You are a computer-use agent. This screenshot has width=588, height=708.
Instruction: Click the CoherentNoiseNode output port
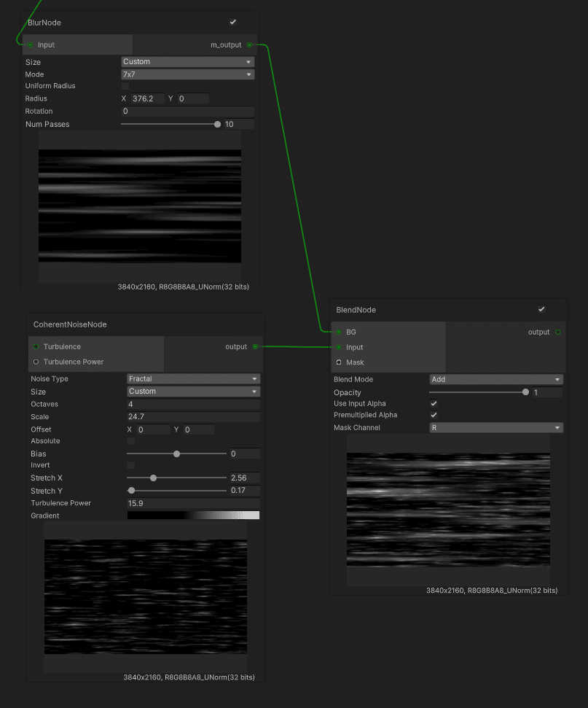256,347
